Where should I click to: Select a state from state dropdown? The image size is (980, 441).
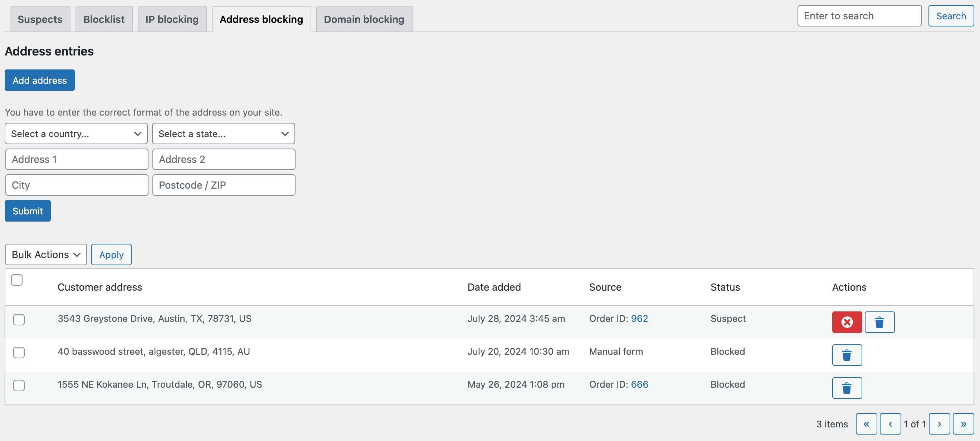tap(223, 133)
